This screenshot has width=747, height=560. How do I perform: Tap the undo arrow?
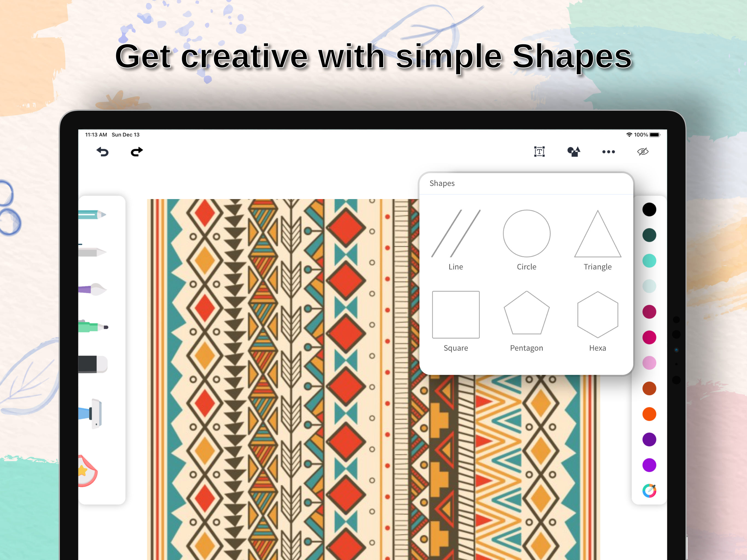tap(102, 152)
